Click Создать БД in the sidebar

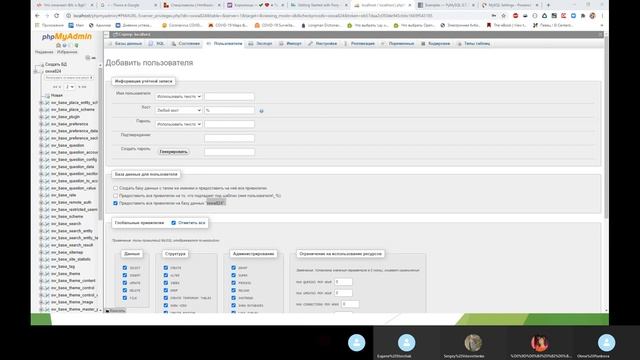click(56, 64)
